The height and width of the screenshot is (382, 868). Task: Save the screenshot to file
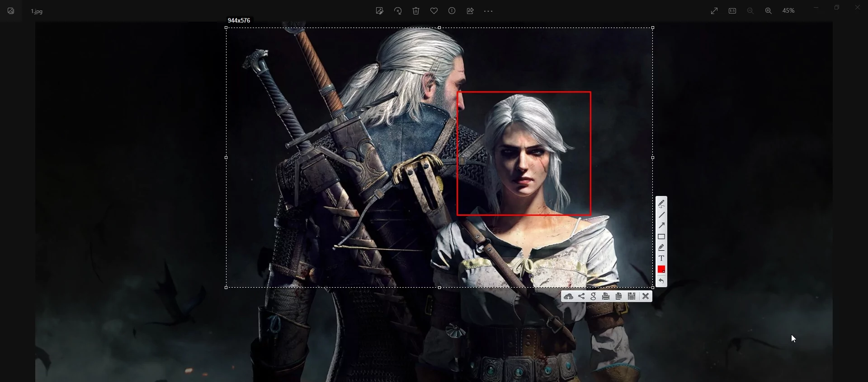click(x=632, y=296)
